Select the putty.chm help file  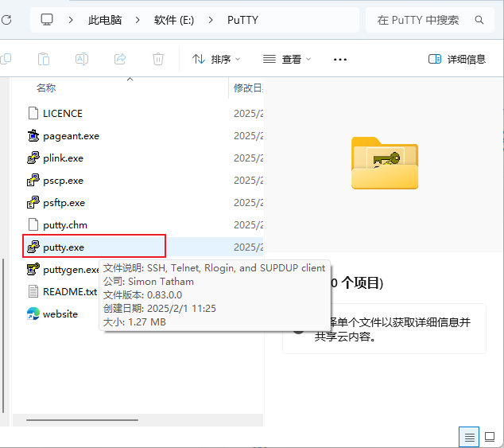(x=65, y=224)
